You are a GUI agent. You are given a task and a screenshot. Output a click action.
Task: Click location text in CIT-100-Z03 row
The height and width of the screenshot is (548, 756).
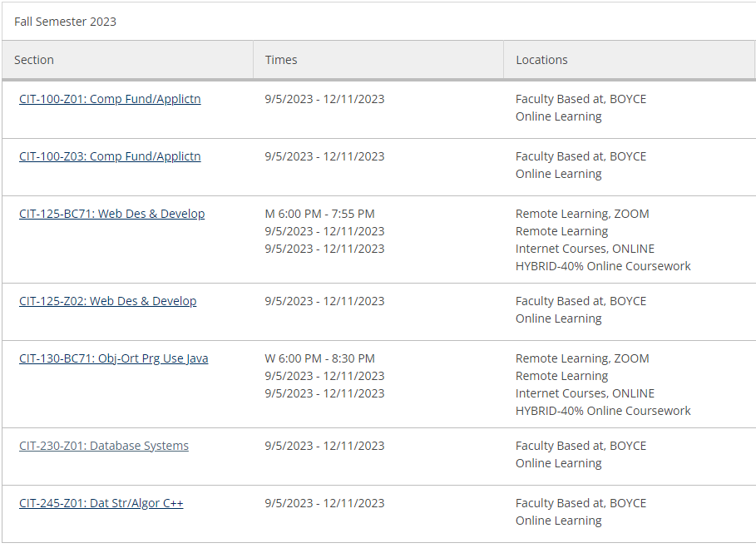[x=581, y=156]
